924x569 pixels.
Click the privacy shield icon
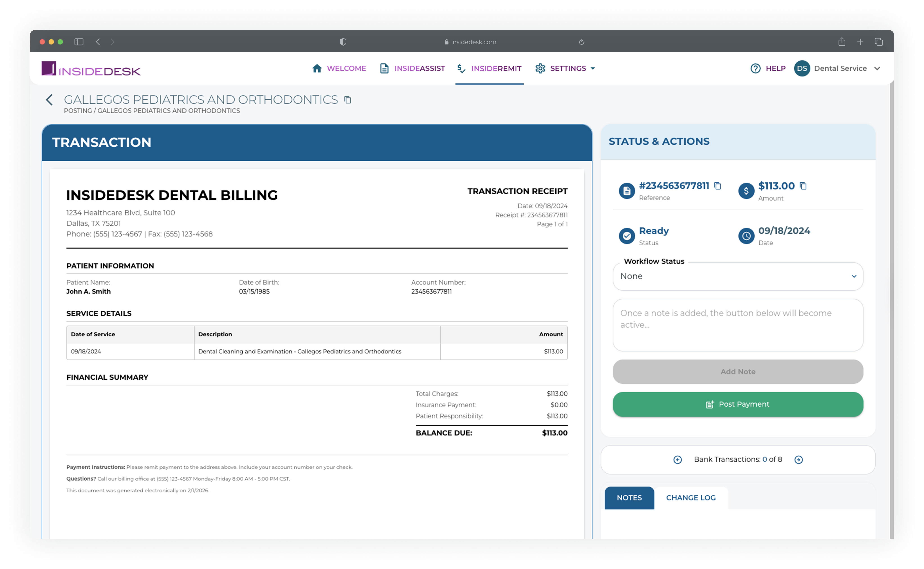tap(343, 42)
